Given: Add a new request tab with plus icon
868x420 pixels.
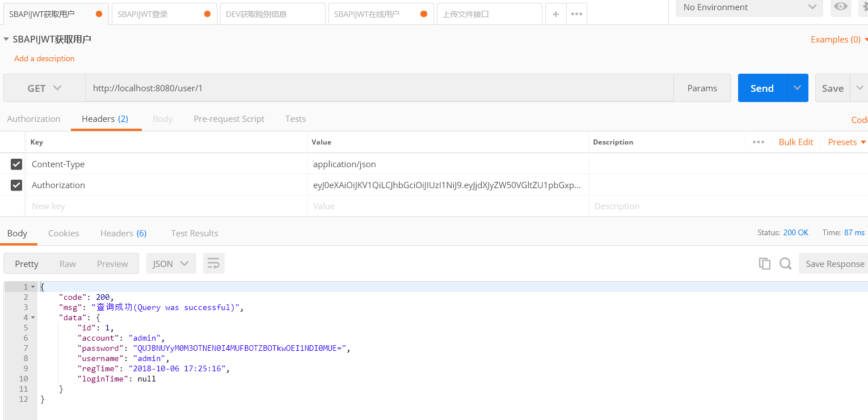Looking at the screenshot, I should tap(556, 14).
